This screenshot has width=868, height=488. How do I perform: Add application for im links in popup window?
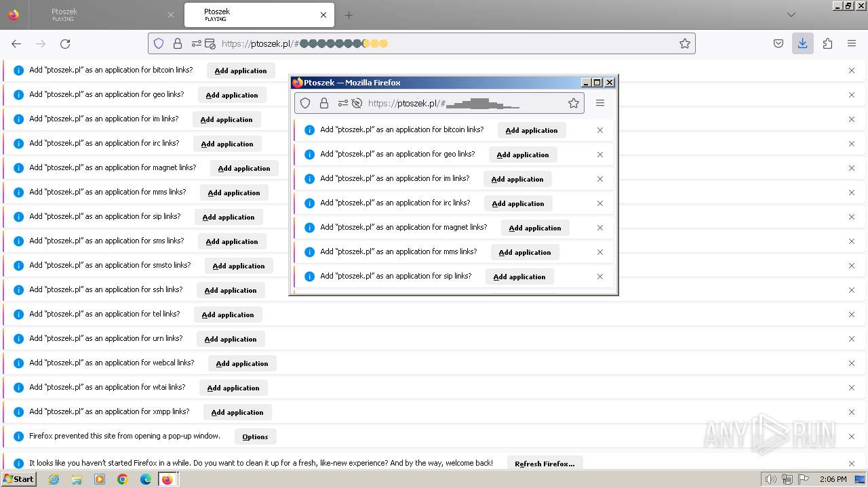coord(517,179)
